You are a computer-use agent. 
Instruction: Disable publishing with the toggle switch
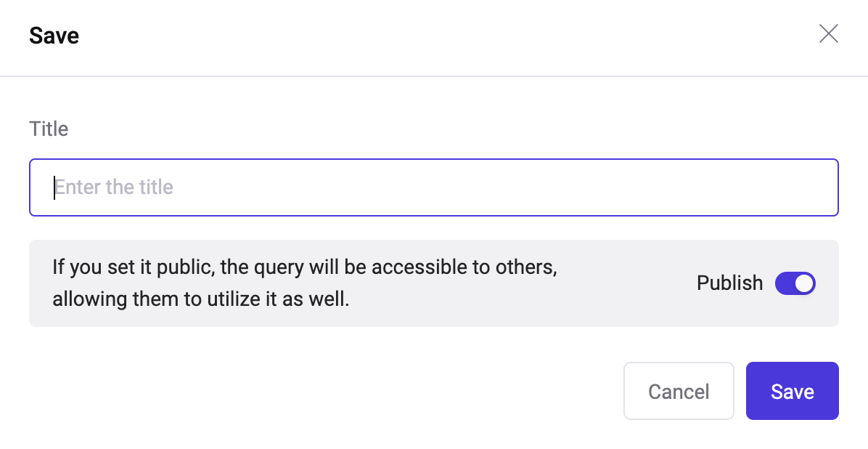coord(795,283)
